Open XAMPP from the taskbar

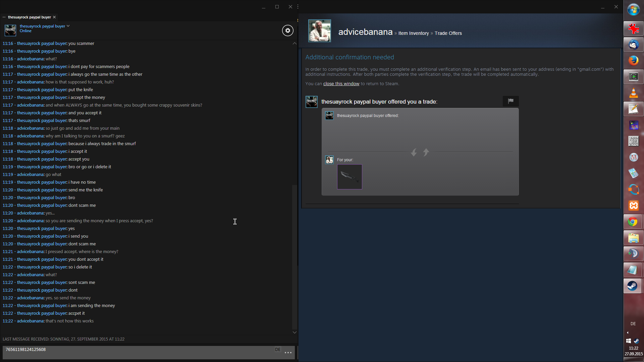[x=633, y=205]
